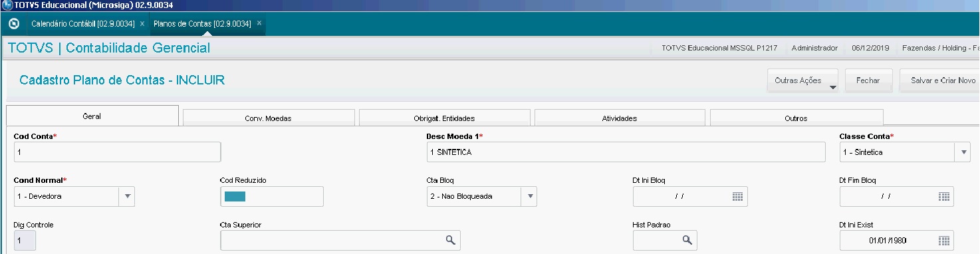Viewport: 980px width, 254px height.
Task: Click the Cadastro Plano de Contas - INCLUIR heading
Action: tap(122, 80)
